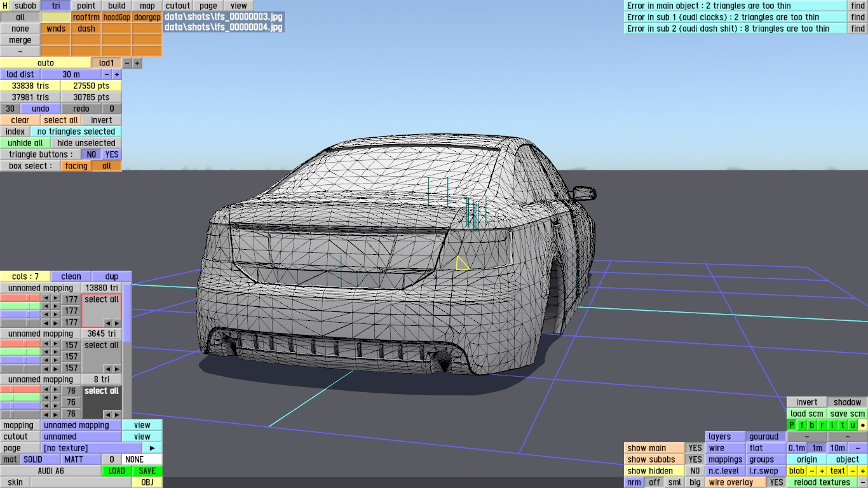Screen dimensions: 868x488
Task: Click the yellow dot button after u
Action: (863, 425)
